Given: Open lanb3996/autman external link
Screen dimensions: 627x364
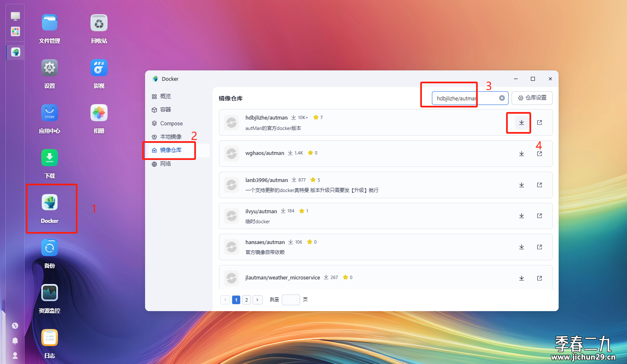Looking at the screenshot, I should 539,185.
